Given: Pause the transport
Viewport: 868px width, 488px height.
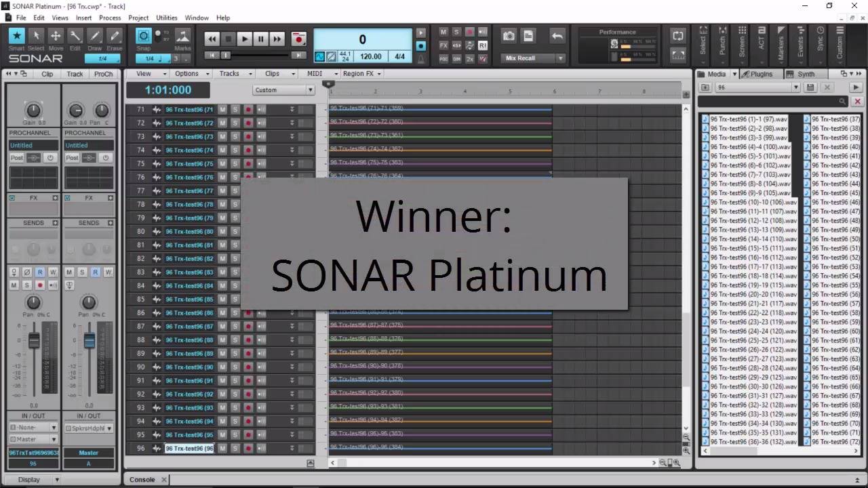Looking at the screenshot, I should 261,39.
